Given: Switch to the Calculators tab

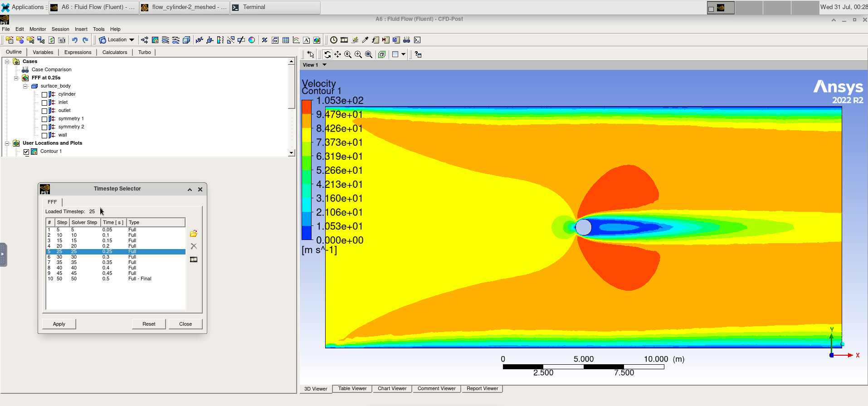Looking at the screenshot, I should pos(115,52).
